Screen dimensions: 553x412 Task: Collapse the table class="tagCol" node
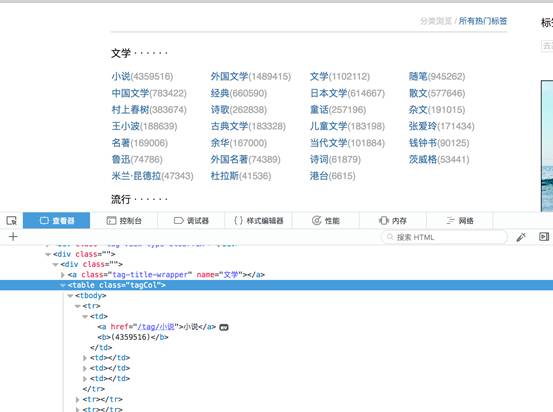[63, 285]
